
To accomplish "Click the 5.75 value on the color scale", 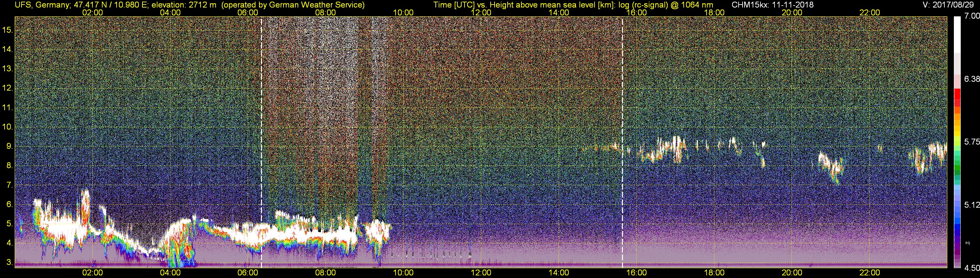I will coord(972,142).
